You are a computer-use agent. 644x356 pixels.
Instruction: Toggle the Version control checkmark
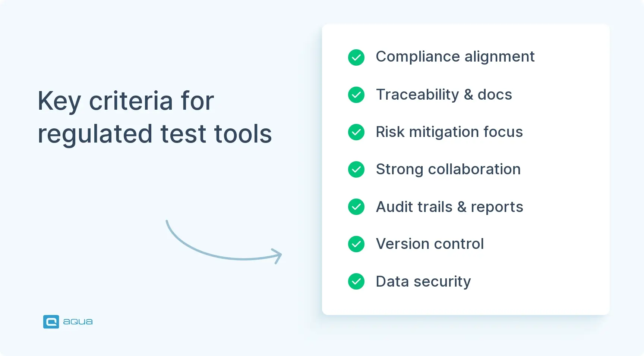point(356,244)
